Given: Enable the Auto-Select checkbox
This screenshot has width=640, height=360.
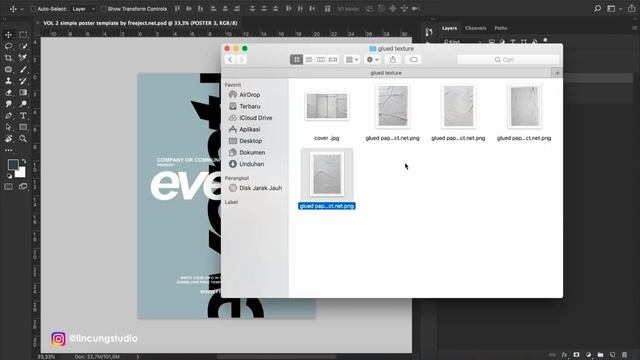Looking at the screenshot, I should click(x=33, y=9).
